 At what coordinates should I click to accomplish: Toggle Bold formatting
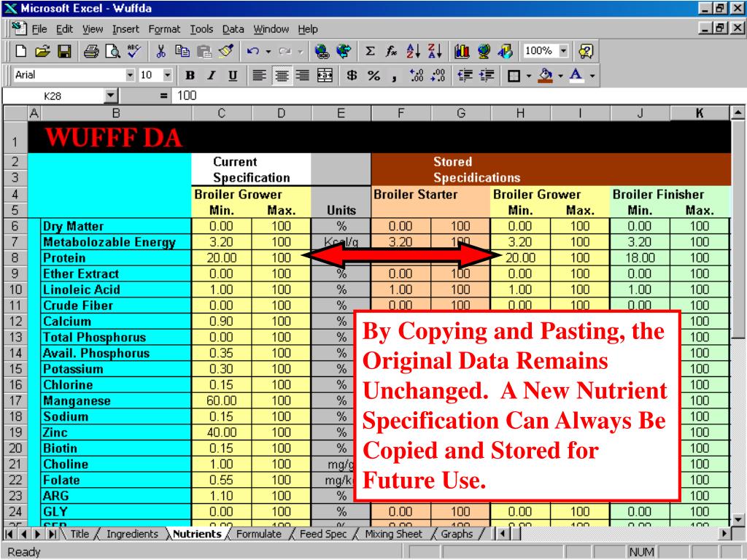(x=190, y=75)
